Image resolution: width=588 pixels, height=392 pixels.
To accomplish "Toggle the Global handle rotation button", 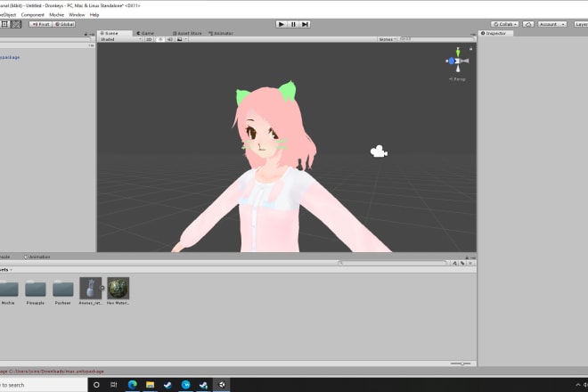I will 64,24.
